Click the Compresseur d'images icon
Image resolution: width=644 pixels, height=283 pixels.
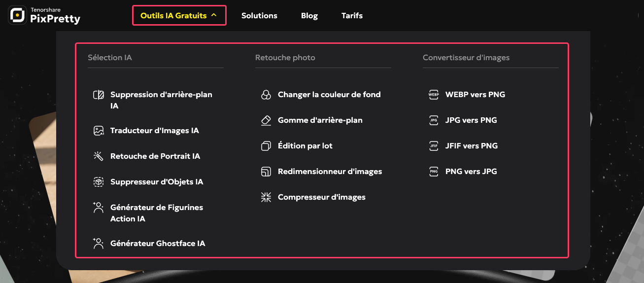pos(266,197)
